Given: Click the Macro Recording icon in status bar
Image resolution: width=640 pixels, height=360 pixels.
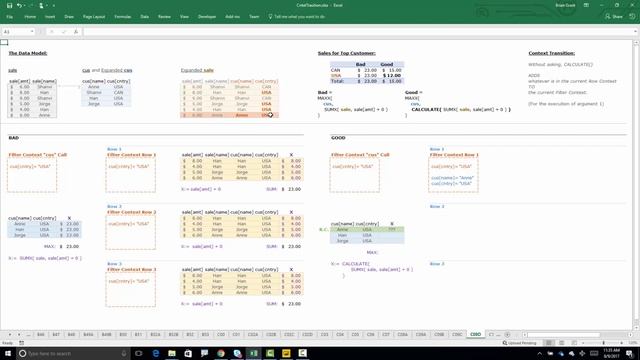Looking at the screenshot, I should (x=22, y=343).
